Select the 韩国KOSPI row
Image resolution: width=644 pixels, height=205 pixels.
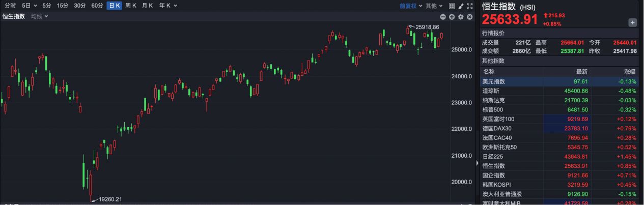tap(559, 185)
